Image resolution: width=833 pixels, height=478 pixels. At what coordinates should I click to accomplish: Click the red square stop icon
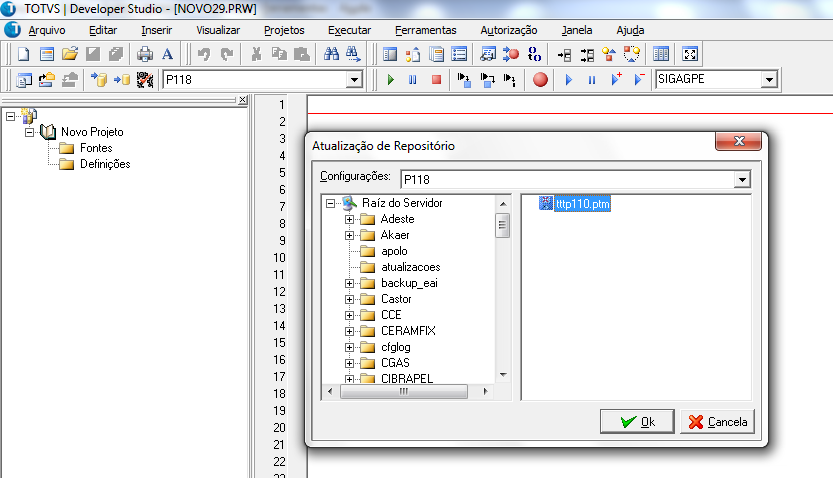[436, 80]
